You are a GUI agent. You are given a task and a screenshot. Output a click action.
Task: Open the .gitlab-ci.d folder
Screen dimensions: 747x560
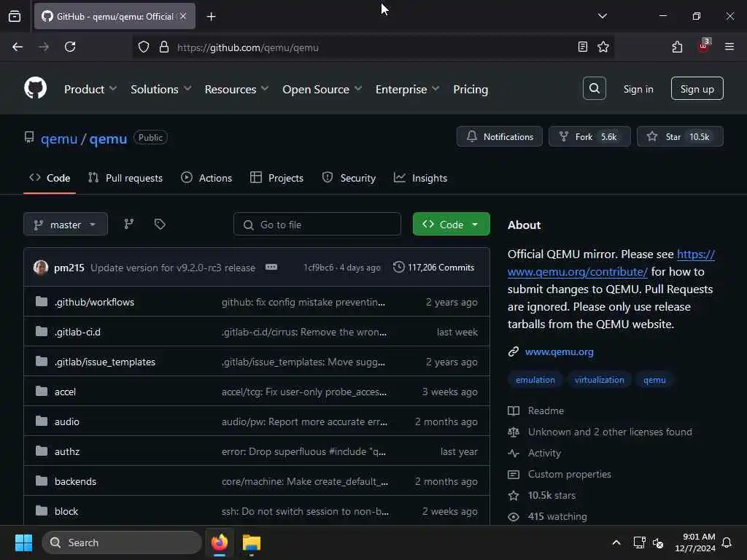[77, 332]
